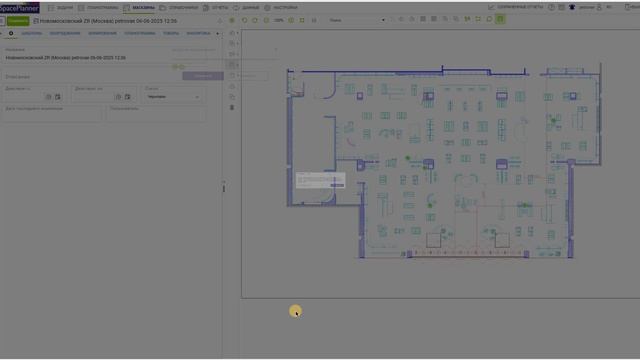Click the trash delete icon in vertical toolbar
The height and width of the screenshot is (360, 640).
(232, 108)
